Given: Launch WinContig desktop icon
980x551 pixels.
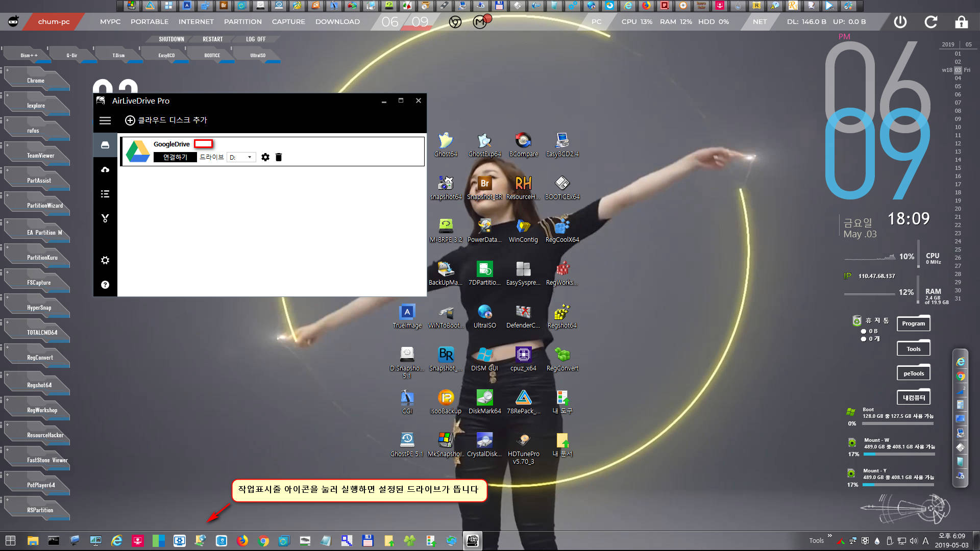Looking at the screenshot, I should [523, 230].
